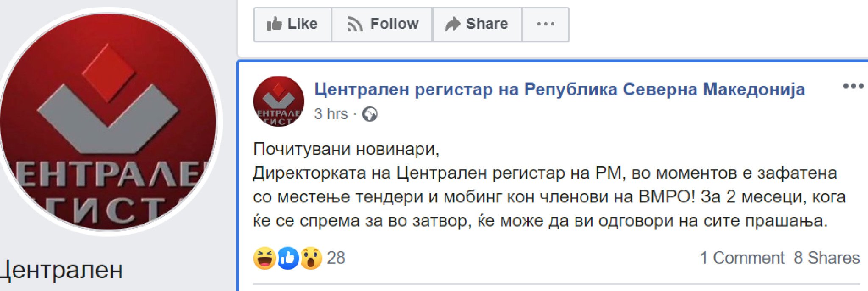
Task: Open the 1 Comment link
Action: [742, 258]
